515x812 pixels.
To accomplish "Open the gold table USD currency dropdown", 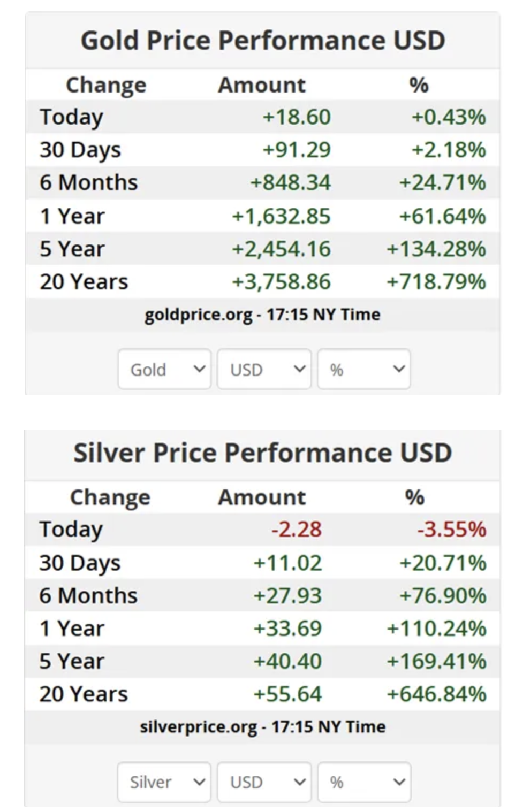I will tap(264, 369).
